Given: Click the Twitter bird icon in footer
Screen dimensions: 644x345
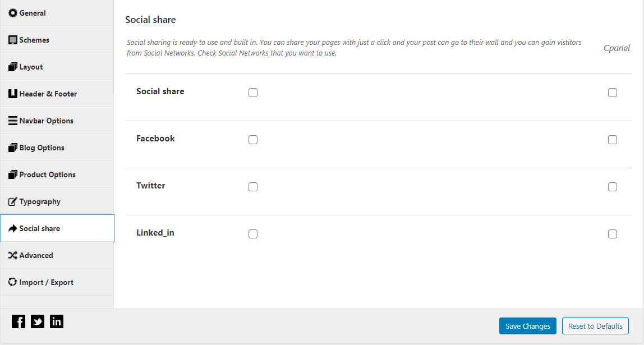Looking at the screenshot, I should (38, 321).
